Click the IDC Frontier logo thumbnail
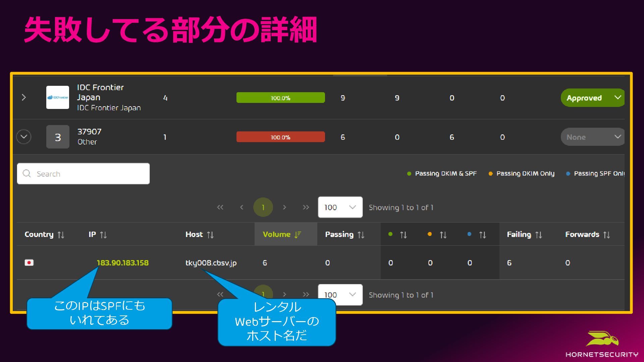Viewport: 644px width, 362px height. coord(57,98)
